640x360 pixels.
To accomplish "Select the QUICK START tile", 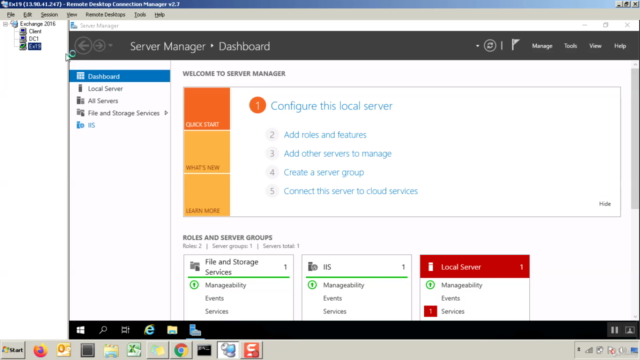I will point(207,109).
